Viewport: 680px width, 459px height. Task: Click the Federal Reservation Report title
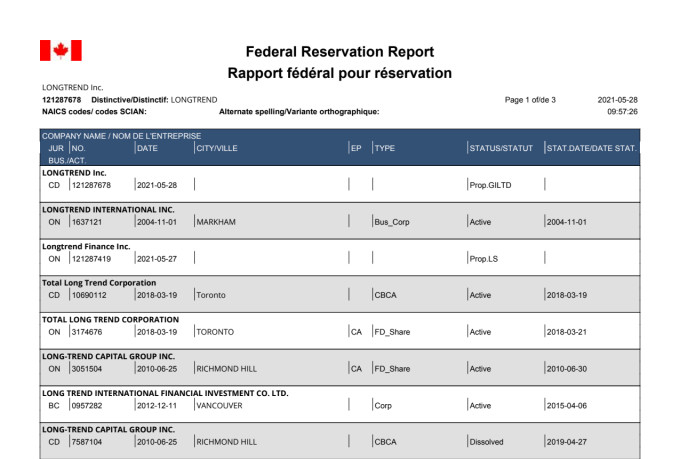339,52
